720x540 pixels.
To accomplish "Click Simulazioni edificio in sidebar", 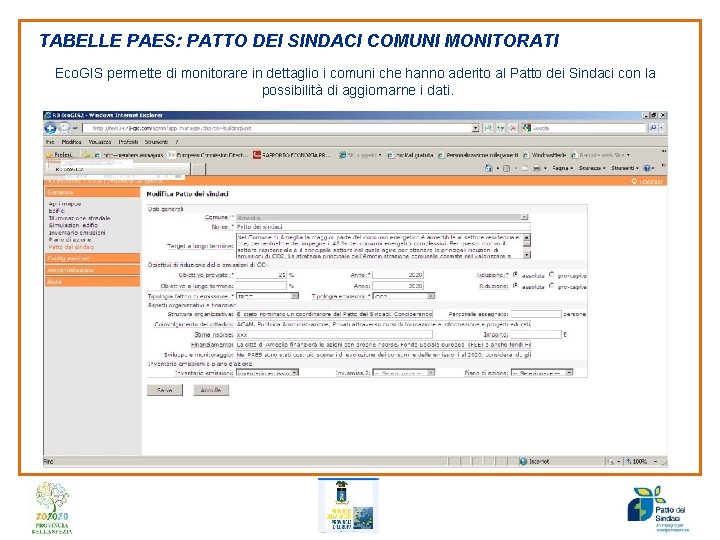I will coord(73,225).
